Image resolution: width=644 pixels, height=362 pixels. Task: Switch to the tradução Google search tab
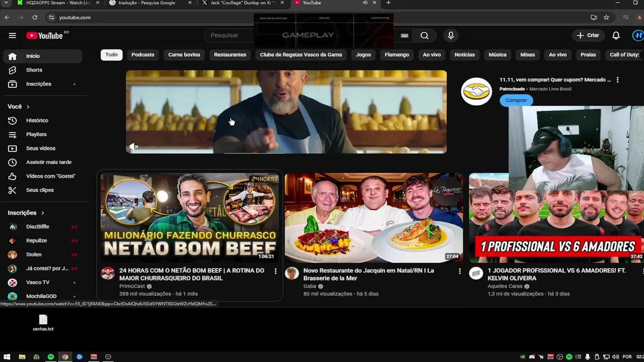[151, 3]
